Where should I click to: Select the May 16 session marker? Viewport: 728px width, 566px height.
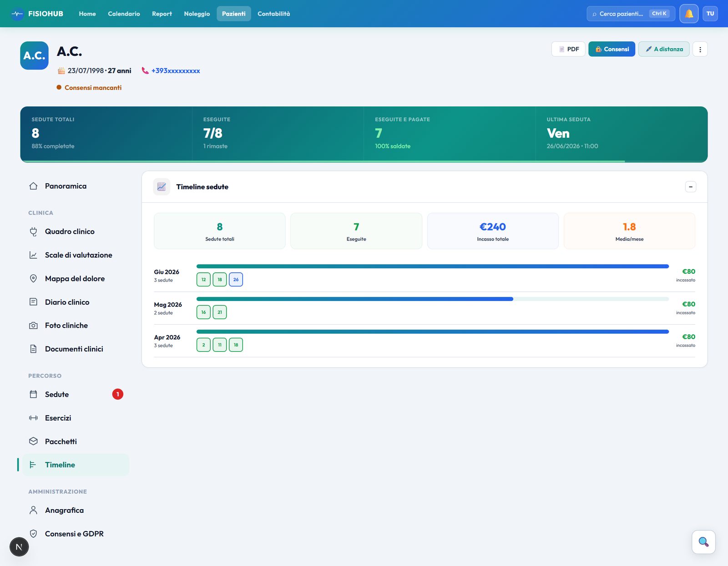click(x=203, y=312)
